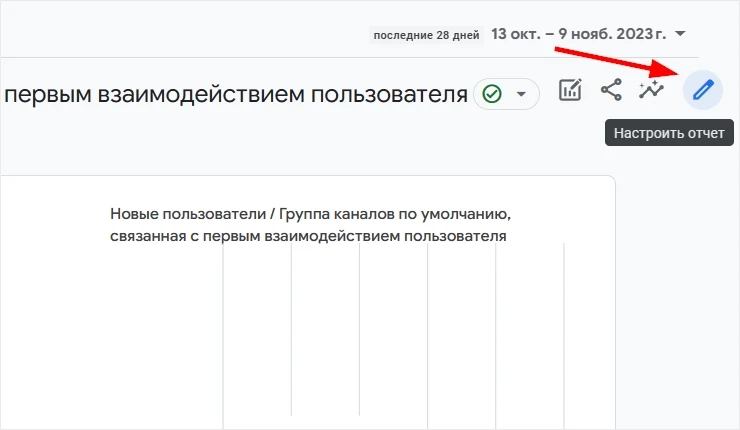This screenshot has height=430, width=740.
Task: Click the report title ending пользователя
Action: point(235,94)
